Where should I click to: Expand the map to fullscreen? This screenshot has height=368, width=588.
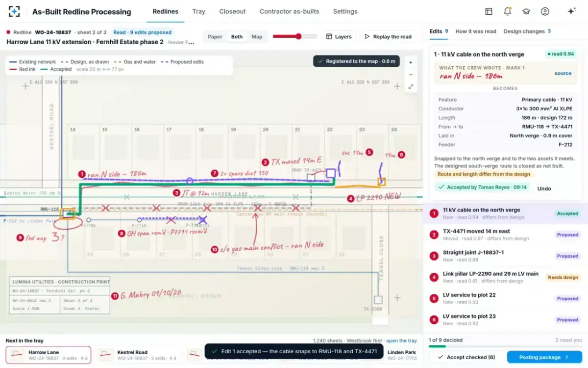pos(411,86)
